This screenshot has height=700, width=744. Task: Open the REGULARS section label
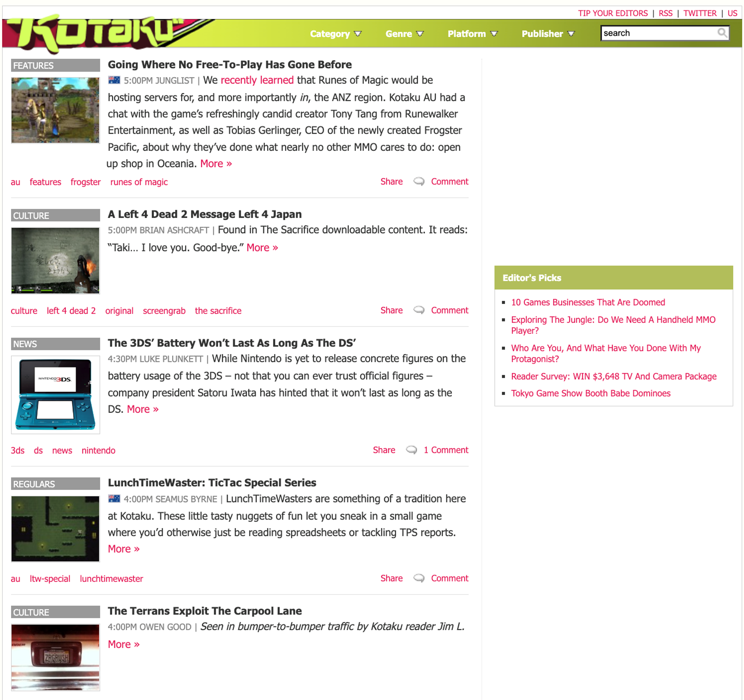55,484
